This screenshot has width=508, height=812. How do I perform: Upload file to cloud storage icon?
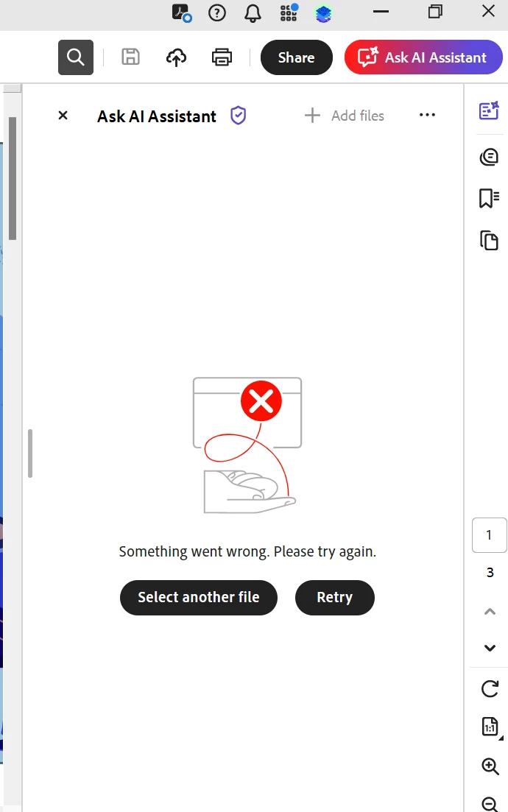tap(176, 57)
